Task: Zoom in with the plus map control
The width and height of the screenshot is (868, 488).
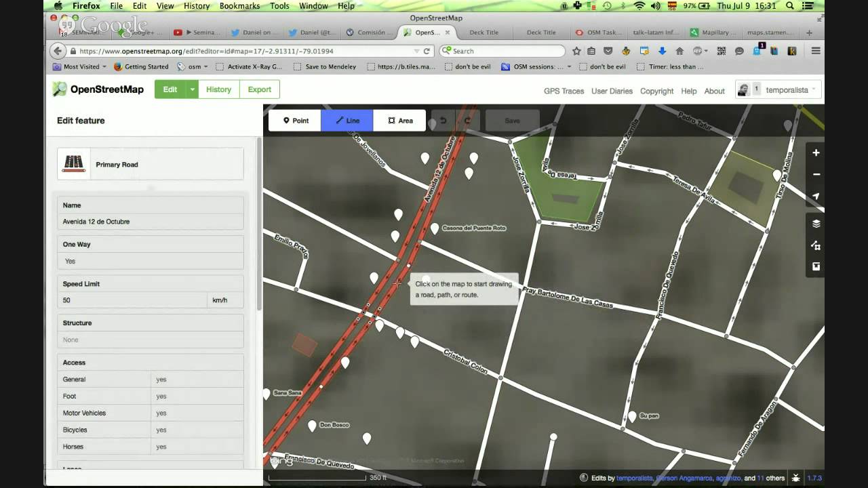Action: pyautogui.click(x=816, y=153)
